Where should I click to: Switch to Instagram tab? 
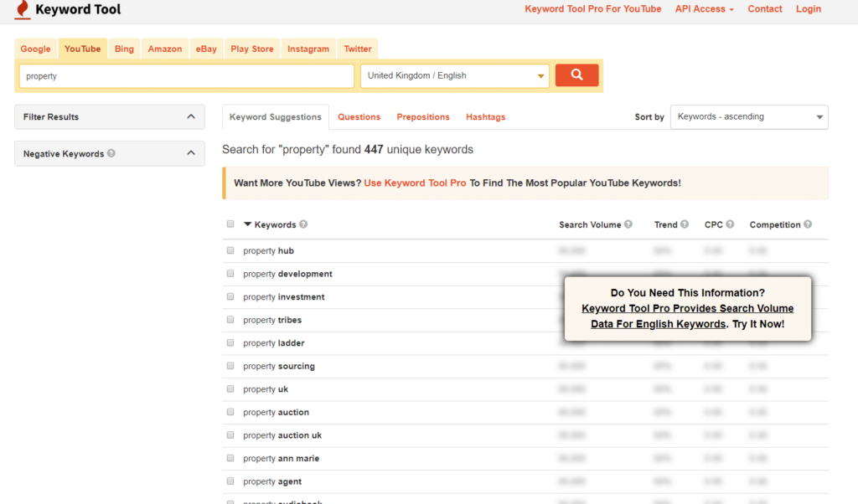[308, 49]
